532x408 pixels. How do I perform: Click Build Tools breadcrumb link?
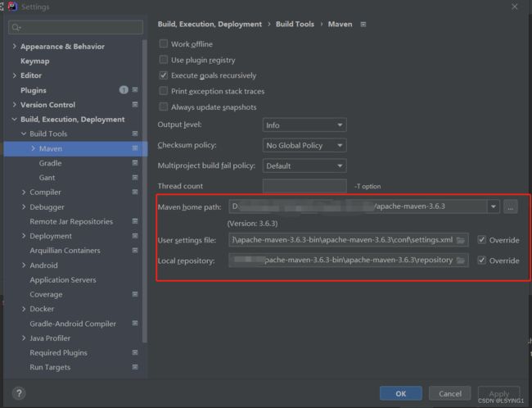[x=295, y=24]
